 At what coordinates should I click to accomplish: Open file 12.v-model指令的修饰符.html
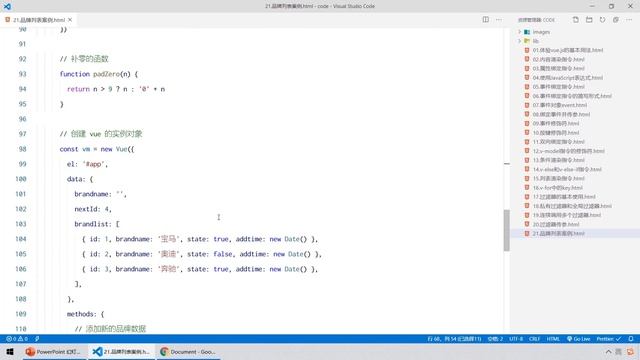569,151
